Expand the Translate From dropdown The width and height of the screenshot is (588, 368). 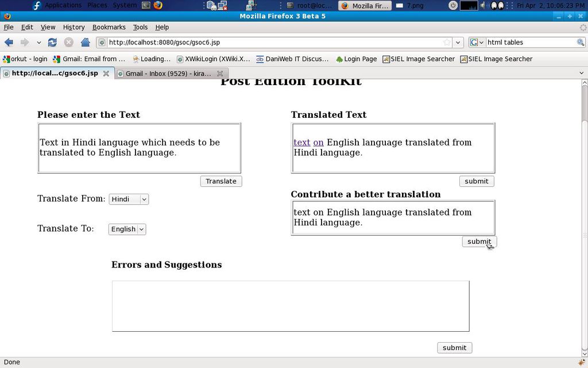tap(129, 199)
